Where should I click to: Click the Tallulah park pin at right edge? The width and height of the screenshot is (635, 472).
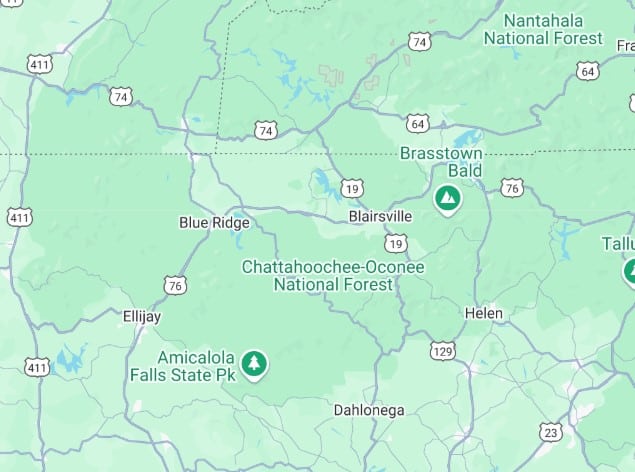point(630,273)
